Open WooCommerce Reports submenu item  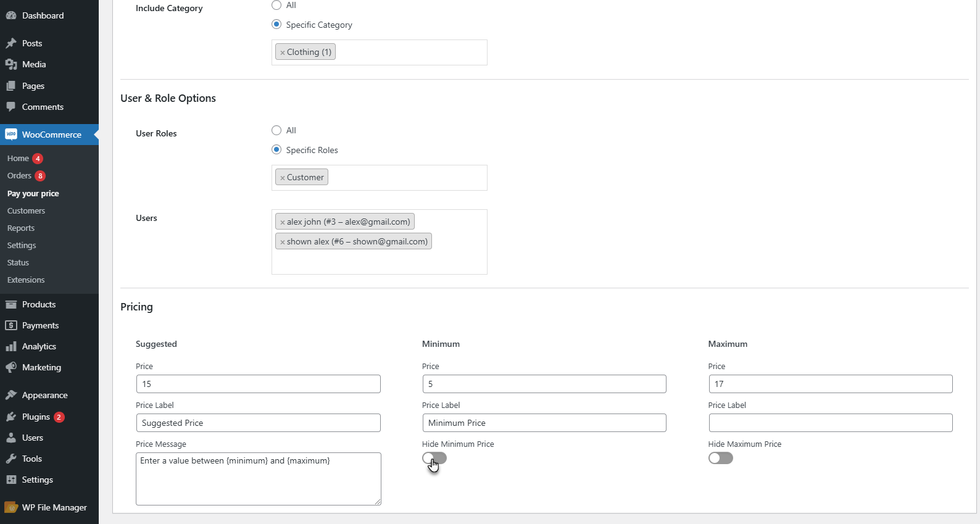(x=21, y=228)
